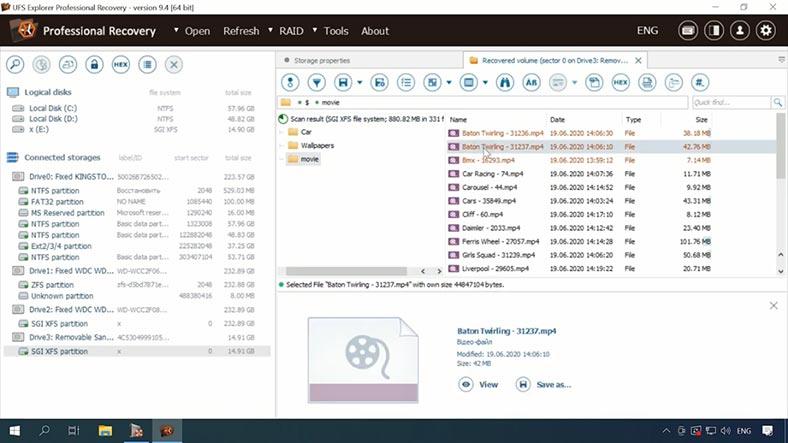
Task: Click the movie video thumbnail preview
Action: click(363, 360)
